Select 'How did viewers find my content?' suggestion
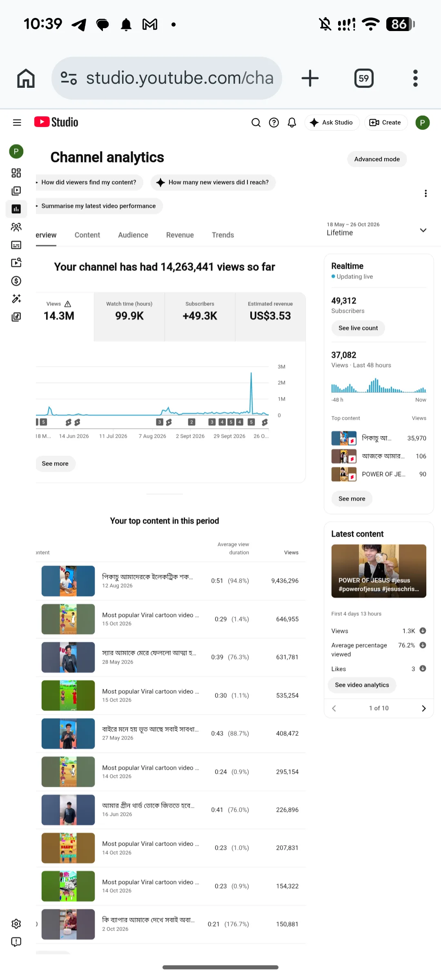The image size is (441, 980). [89, 183]
